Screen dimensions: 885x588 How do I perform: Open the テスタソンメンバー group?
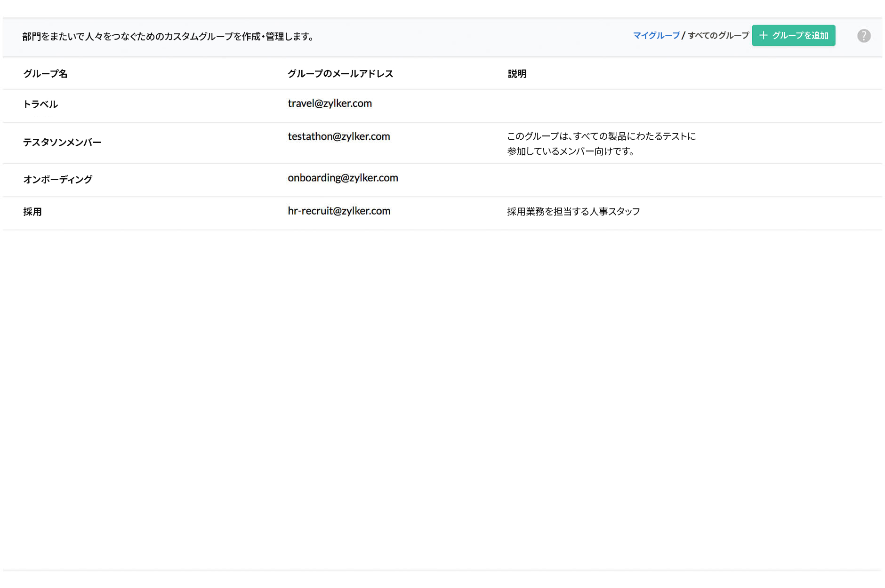[x=62, y=142]
